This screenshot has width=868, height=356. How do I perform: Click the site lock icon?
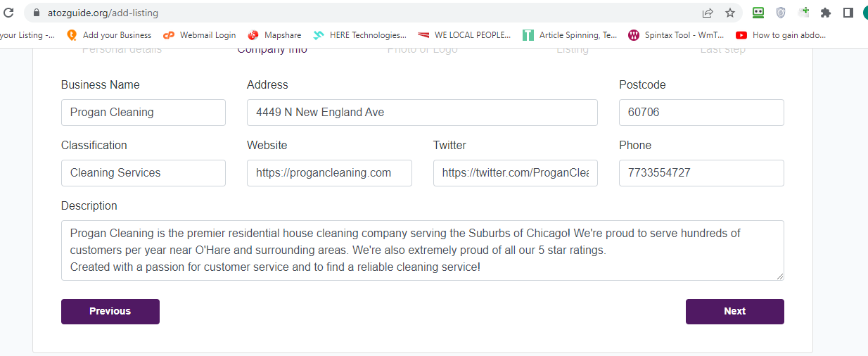click(x=37, y=13)
